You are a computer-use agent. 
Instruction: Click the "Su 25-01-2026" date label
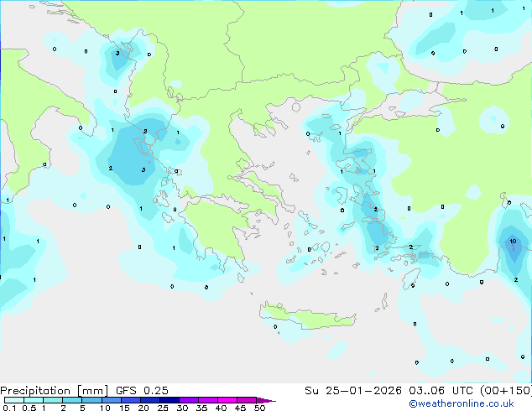353,391
